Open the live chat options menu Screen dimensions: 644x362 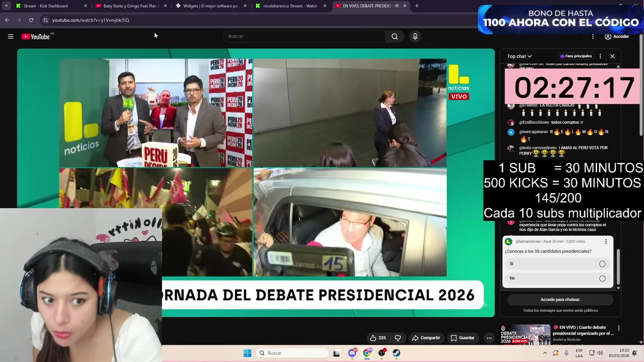point(600,56)
